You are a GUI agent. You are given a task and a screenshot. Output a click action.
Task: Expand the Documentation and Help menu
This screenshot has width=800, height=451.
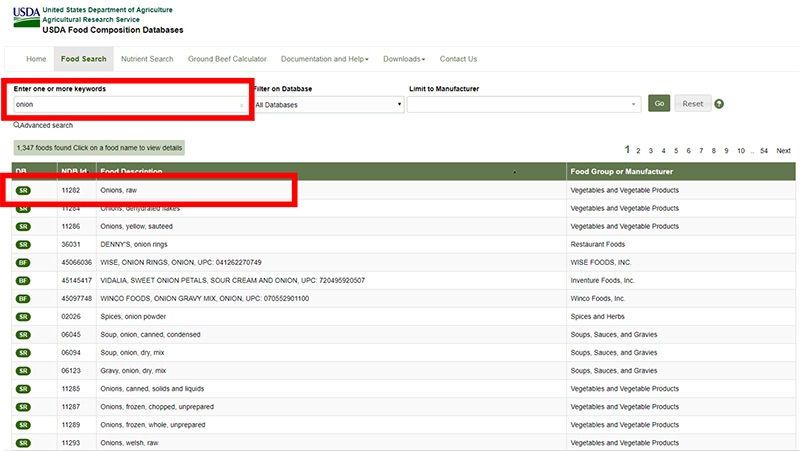click(x=324, y=59)
